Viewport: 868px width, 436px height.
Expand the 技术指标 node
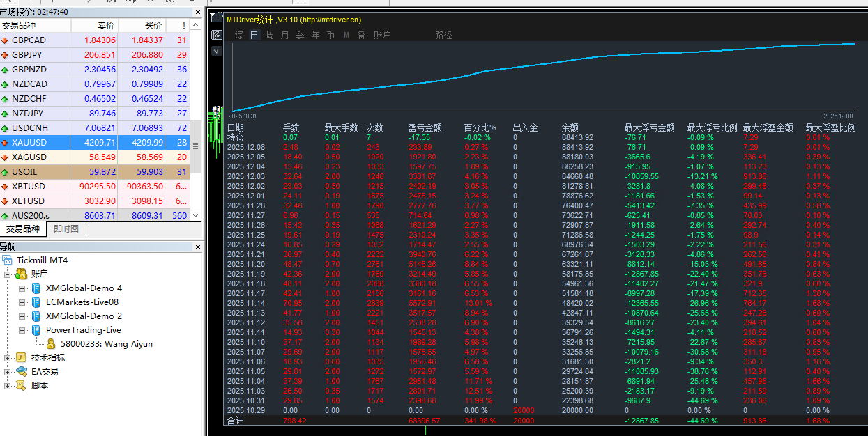[8, 358]
